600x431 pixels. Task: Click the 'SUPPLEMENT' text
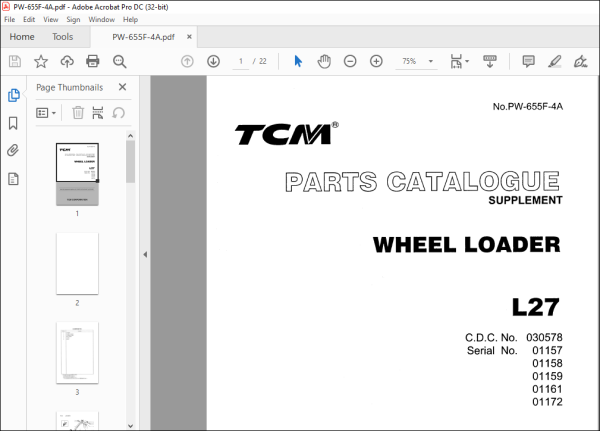click(x=525, y=200)
